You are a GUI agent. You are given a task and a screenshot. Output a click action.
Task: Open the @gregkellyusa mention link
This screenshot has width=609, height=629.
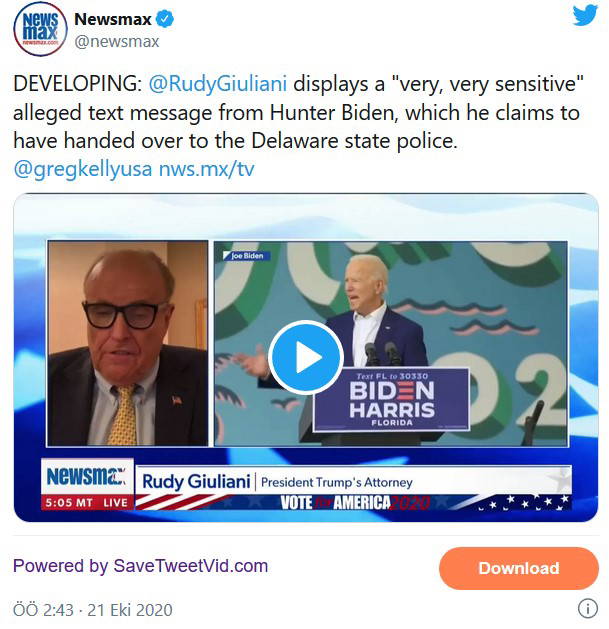[x=83, y=169]
